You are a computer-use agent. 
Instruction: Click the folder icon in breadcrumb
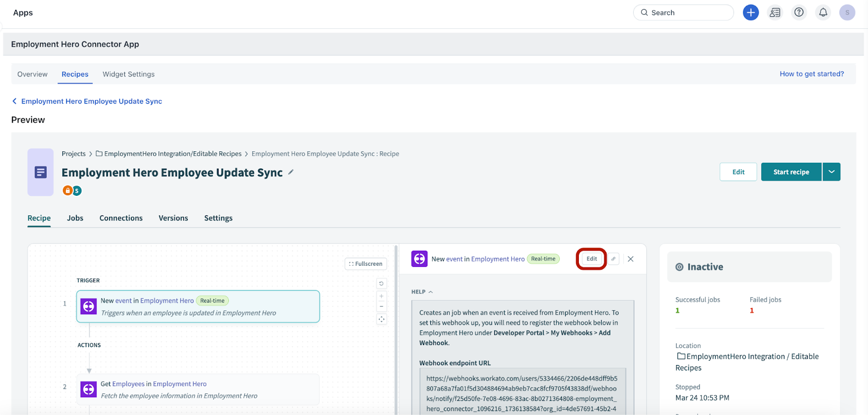click(x=99, y=154)
